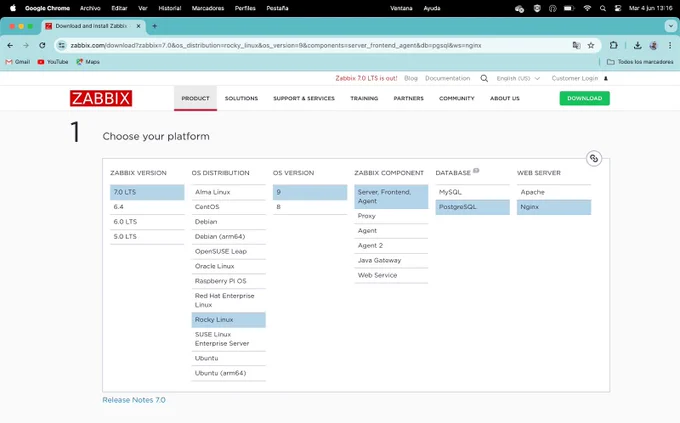This screenshot has height=423, width=680.
Task: Bookmark this page with the star icon
Action: 591,45
